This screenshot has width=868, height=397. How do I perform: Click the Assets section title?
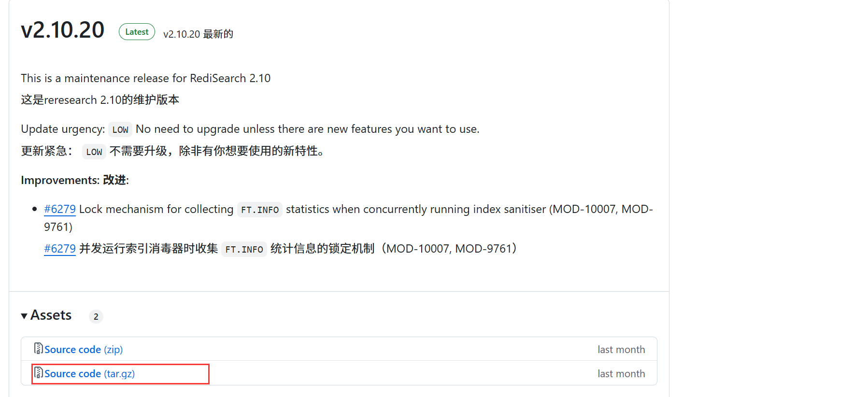pos(51,315)
